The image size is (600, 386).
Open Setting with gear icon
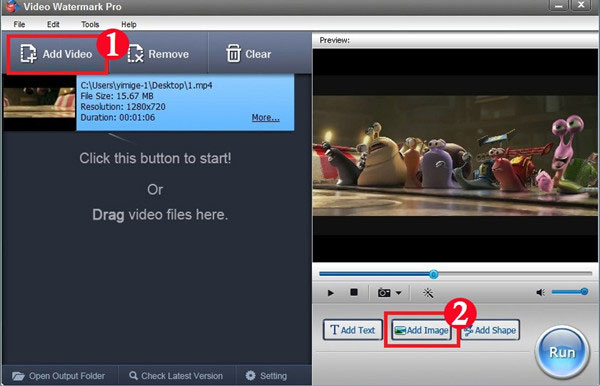pos(266,376)
